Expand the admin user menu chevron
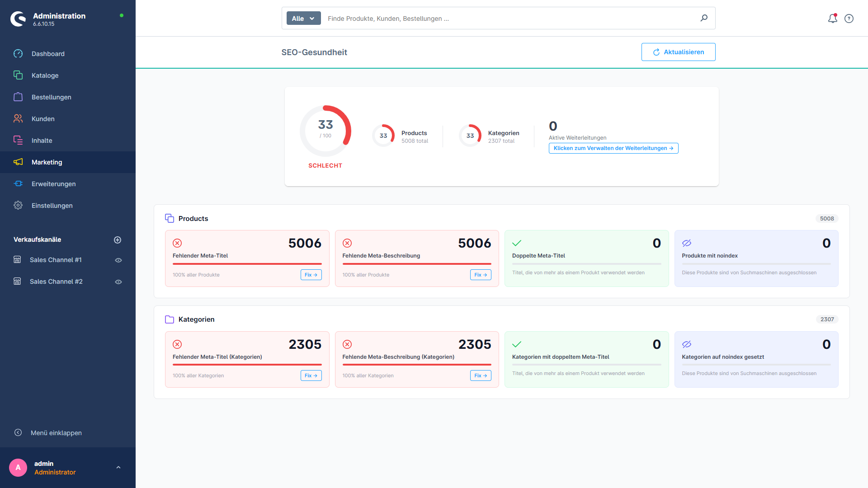The width and height of the screenshot is (868, 488). tap(118, 468)
